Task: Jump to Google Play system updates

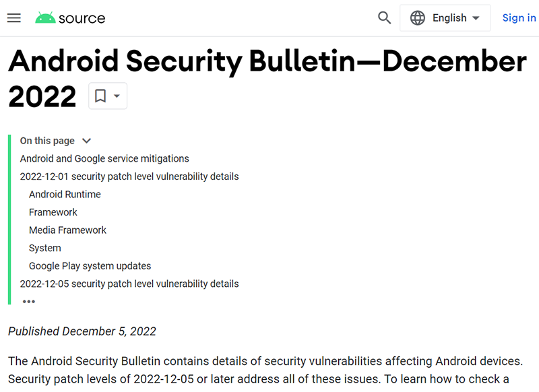Action: 90,266
